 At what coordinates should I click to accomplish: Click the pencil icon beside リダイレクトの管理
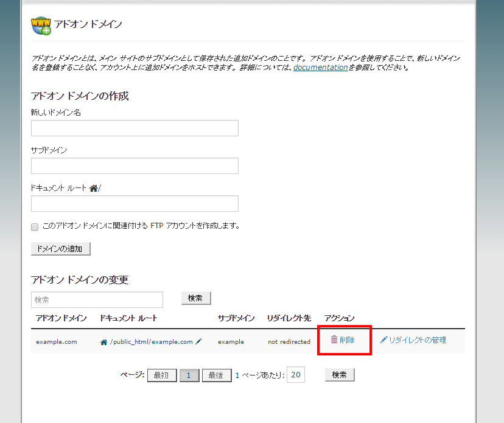click(x=383, y=340)
